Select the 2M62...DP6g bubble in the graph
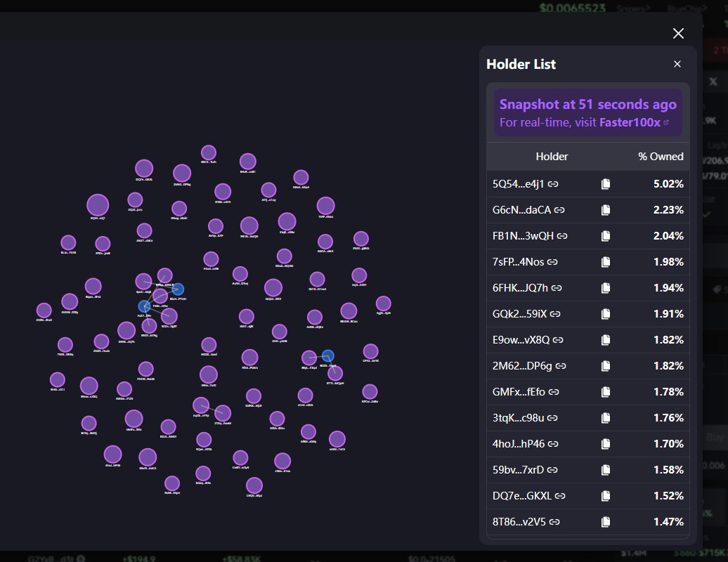The height and width of the screenshot is (562, 728). pyautogui.click(x=182, y=174)
